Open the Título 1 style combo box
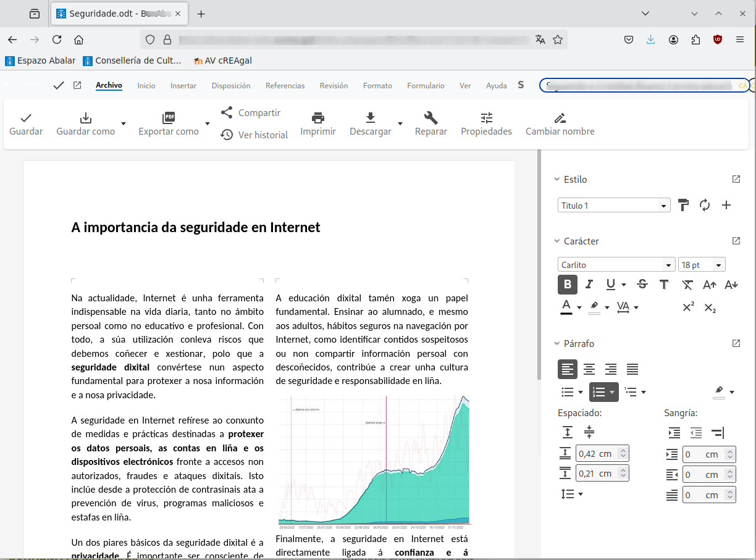The image size is (756, 560). point(614,206)
